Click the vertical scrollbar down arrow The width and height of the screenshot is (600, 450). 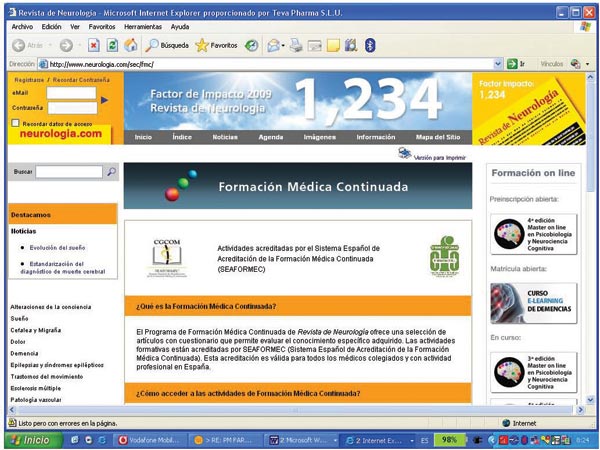[590, 399]
